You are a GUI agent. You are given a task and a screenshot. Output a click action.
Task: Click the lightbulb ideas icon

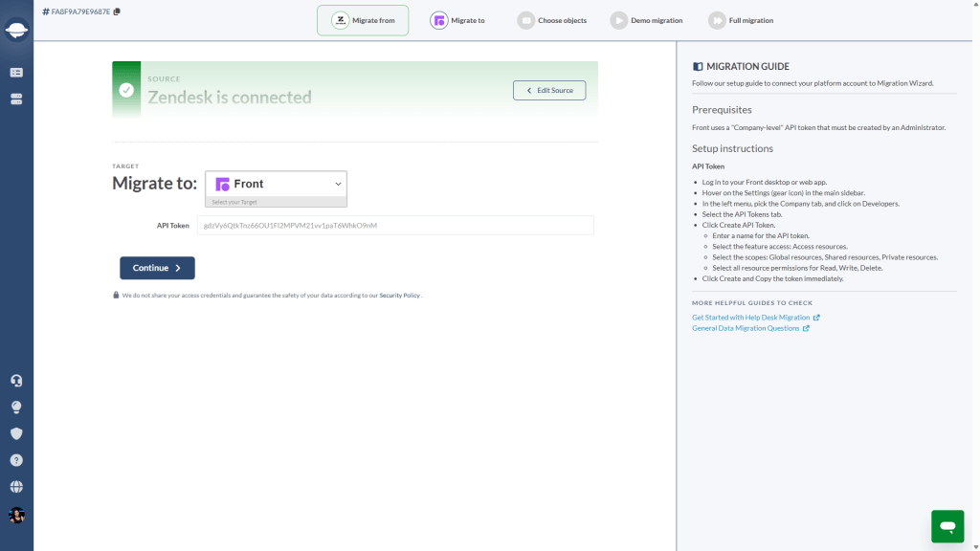16,408
